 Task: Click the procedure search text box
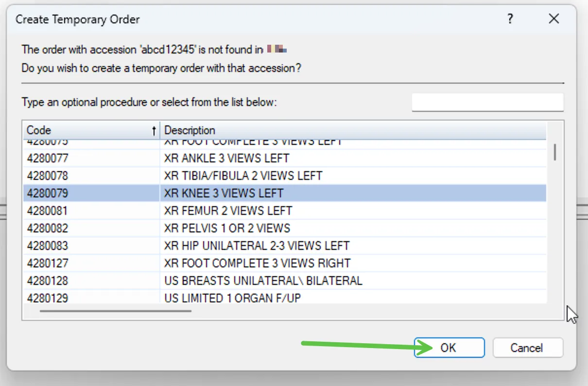(x=487, y=102)
